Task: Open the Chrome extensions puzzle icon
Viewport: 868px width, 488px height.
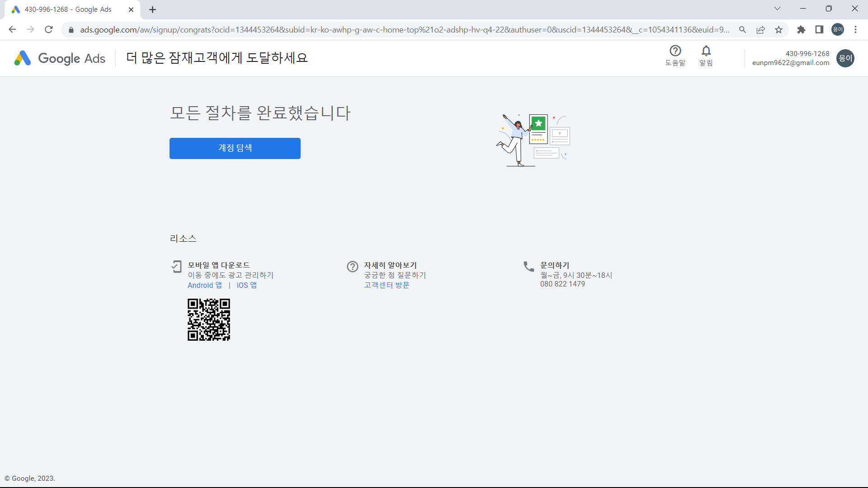Action: point(802,29)
